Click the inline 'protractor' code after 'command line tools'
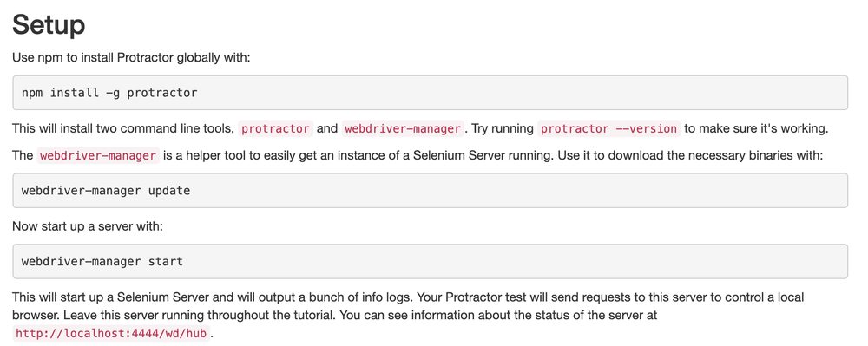The height and width of the screenshot is (346, 868). coord(276,129)
